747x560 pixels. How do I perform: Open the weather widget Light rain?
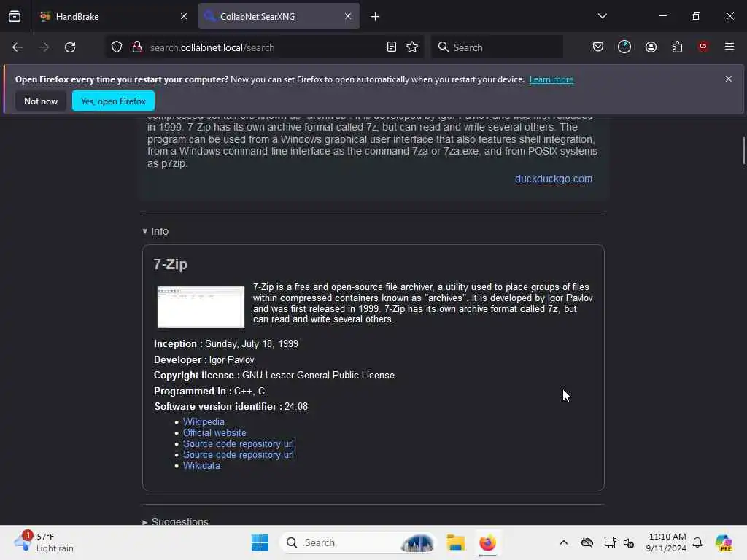pos(44,542)
